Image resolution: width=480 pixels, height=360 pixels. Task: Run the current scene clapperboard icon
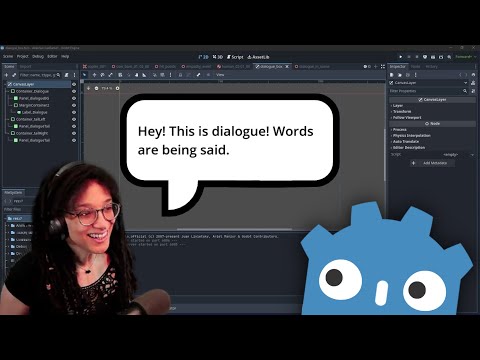[x=433, y=57]
